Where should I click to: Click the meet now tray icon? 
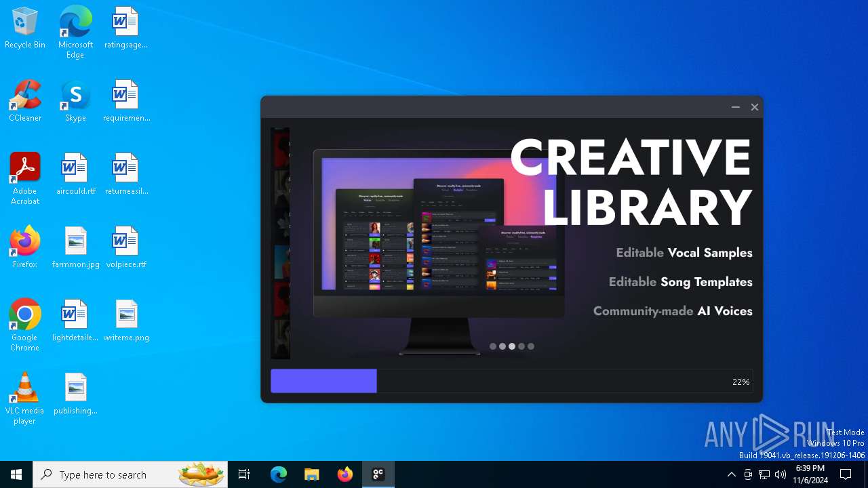[x=748, y=474]
